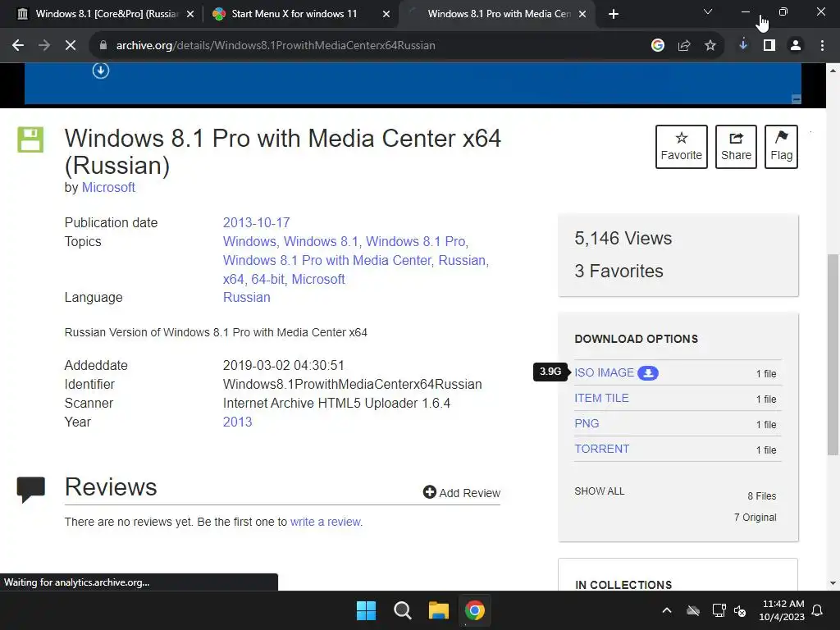Click the blue download icon beside ISO IMAGE

click(648, 373)
